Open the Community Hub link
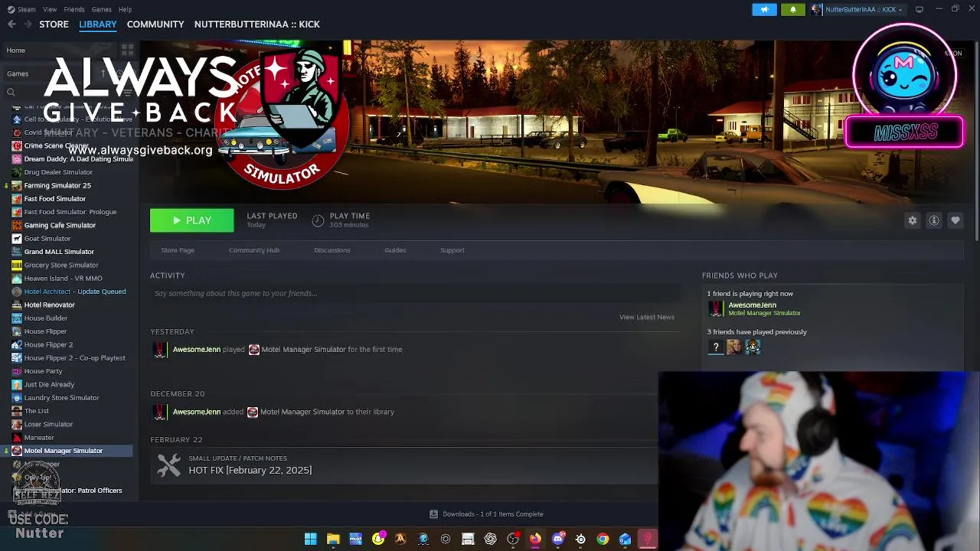980x551 pixels. [x=254, y=250]
